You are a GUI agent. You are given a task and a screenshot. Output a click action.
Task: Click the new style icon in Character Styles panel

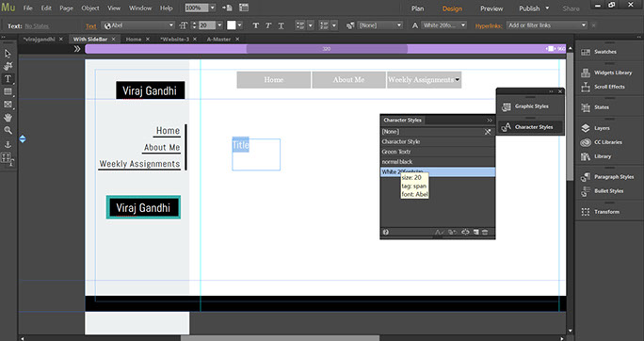coord(475,232)
